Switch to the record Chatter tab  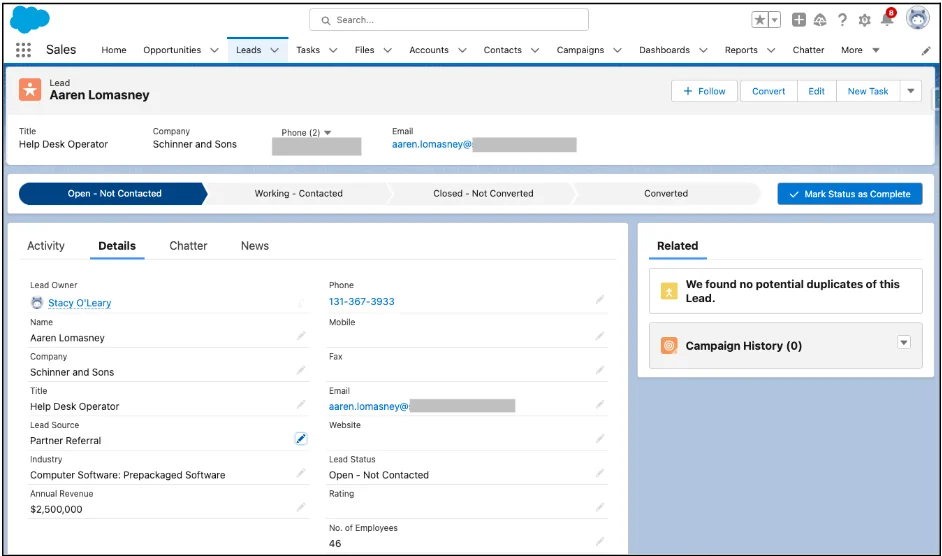click(188, 246)
